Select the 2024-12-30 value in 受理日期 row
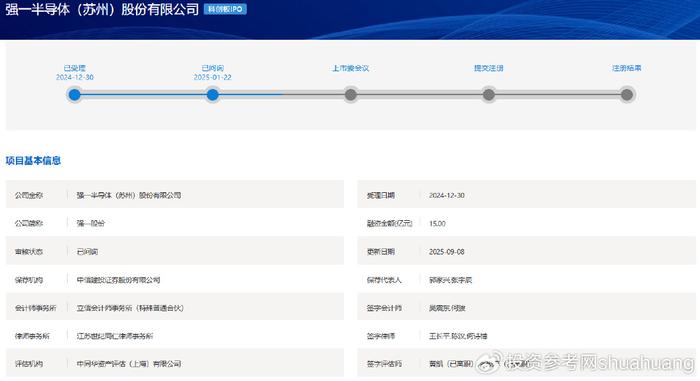The width and height of the screenshot is (700, 381). click(447, 195)
